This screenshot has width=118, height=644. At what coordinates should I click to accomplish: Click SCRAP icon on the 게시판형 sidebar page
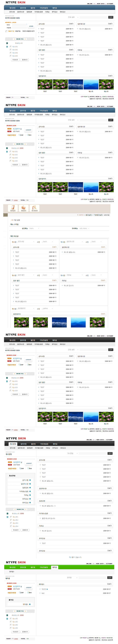point(21,468)
